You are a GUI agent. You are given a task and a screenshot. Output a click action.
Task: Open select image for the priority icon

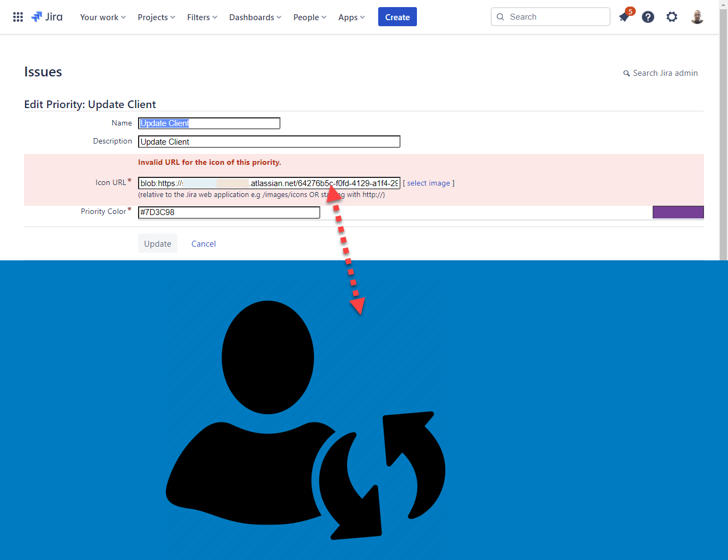click(x=428, y=183)
